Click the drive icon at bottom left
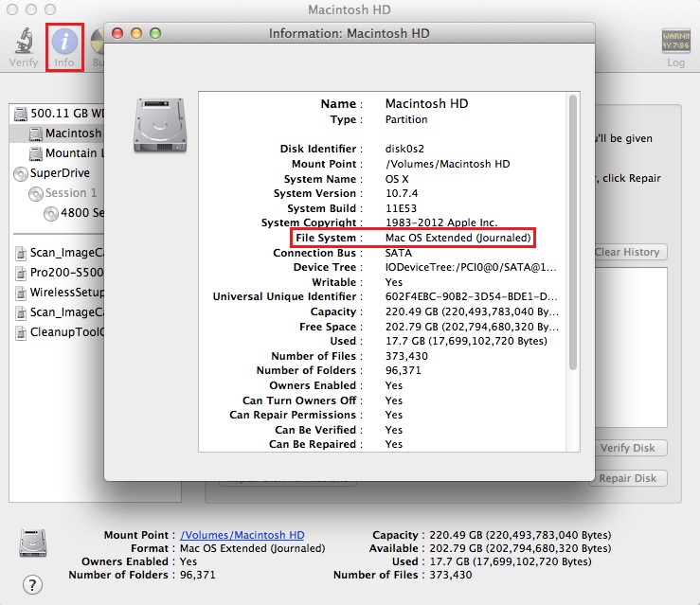 (33, 543)
